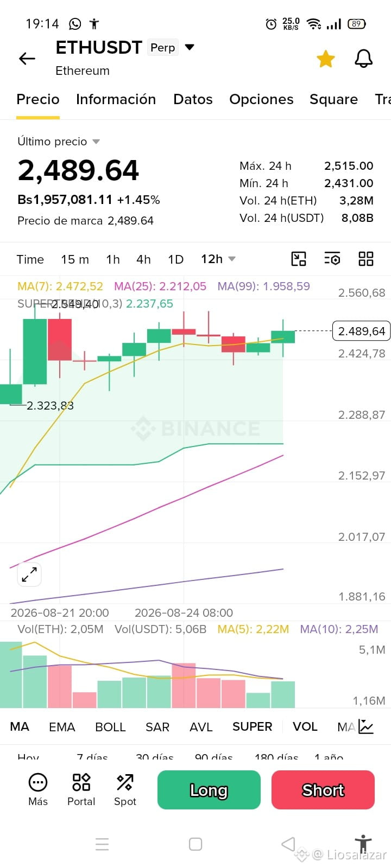Tap the expand fullscreen chart icon

(29, 575)
